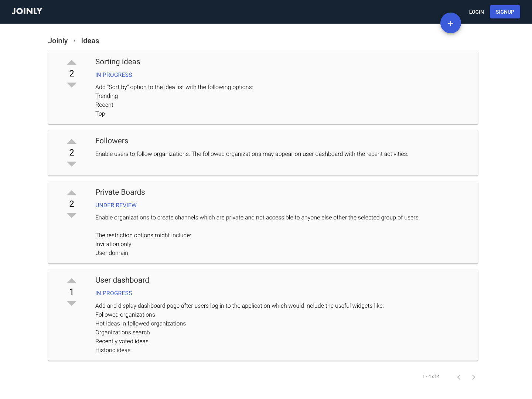The image size is (532, 399).
Task: Open the Followers idea title
Action: [x=112, y=141]
